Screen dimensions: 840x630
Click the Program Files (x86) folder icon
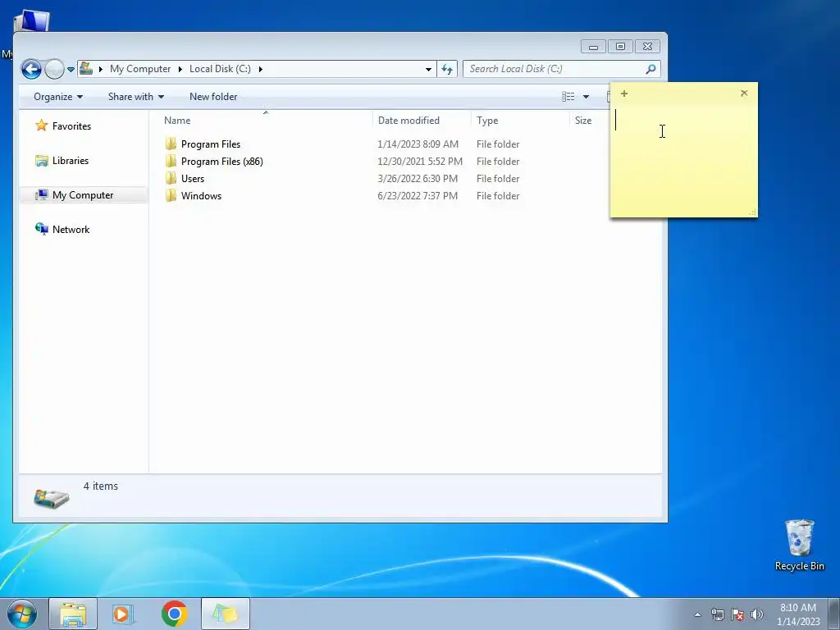(x=171, y=161)
